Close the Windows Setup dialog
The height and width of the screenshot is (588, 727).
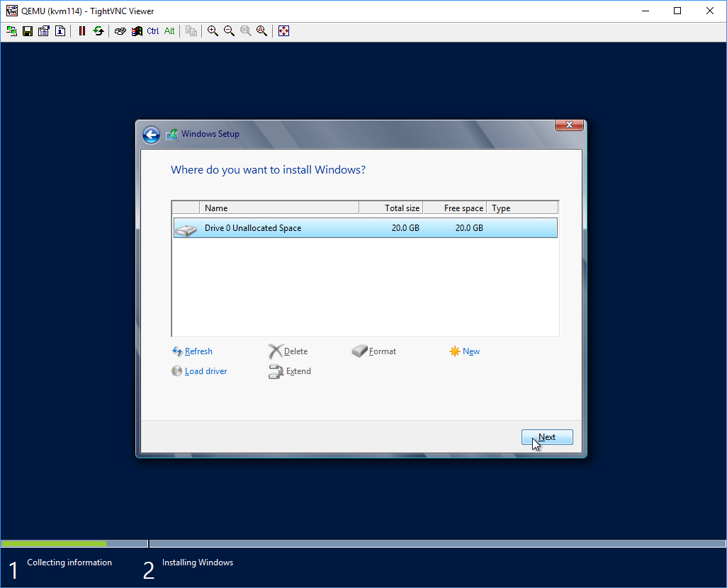point(569,125)
